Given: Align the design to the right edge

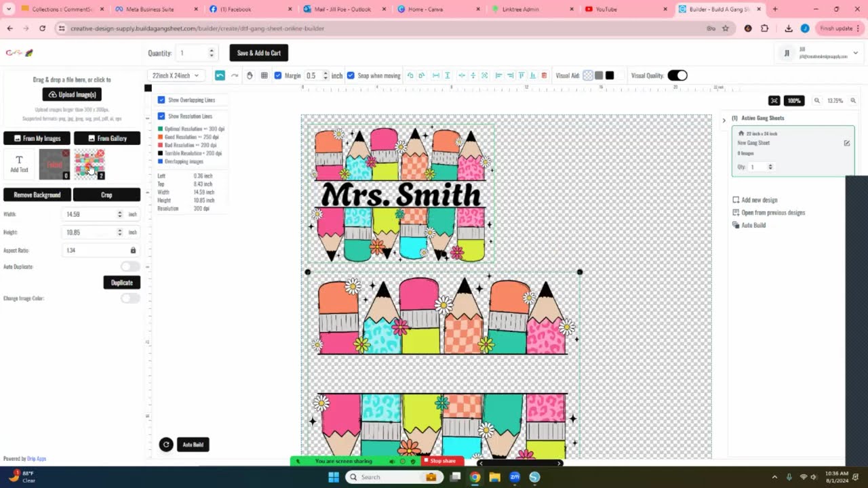Looking at the screenshot, I should (510, 75).
